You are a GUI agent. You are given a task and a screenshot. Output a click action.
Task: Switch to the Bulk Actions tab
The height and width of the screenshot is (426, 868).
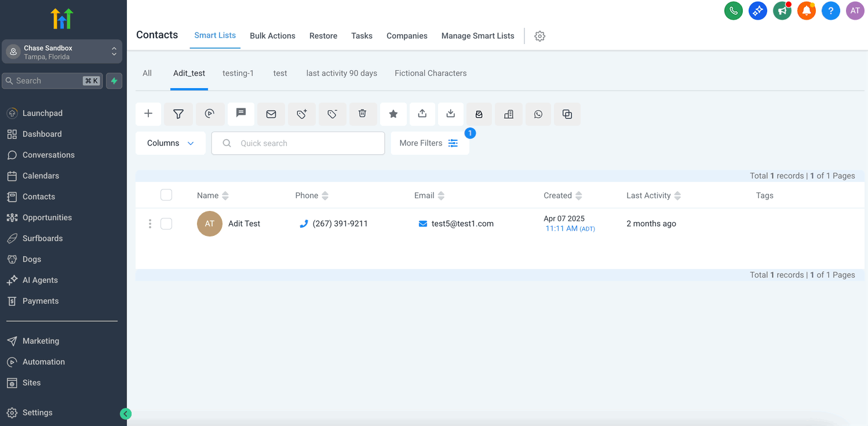pos(272,36)
